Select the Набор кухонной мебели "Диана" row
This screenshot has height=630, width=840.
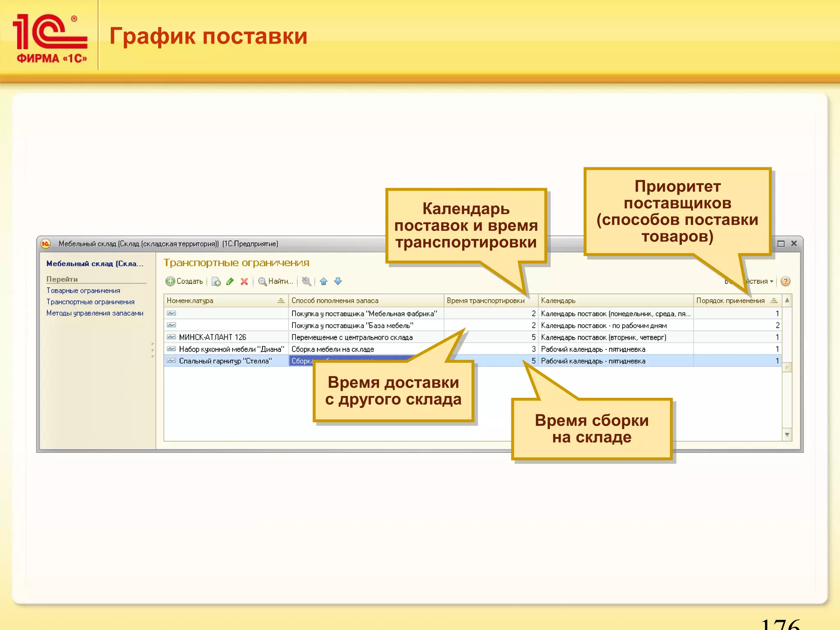(231, 349)
